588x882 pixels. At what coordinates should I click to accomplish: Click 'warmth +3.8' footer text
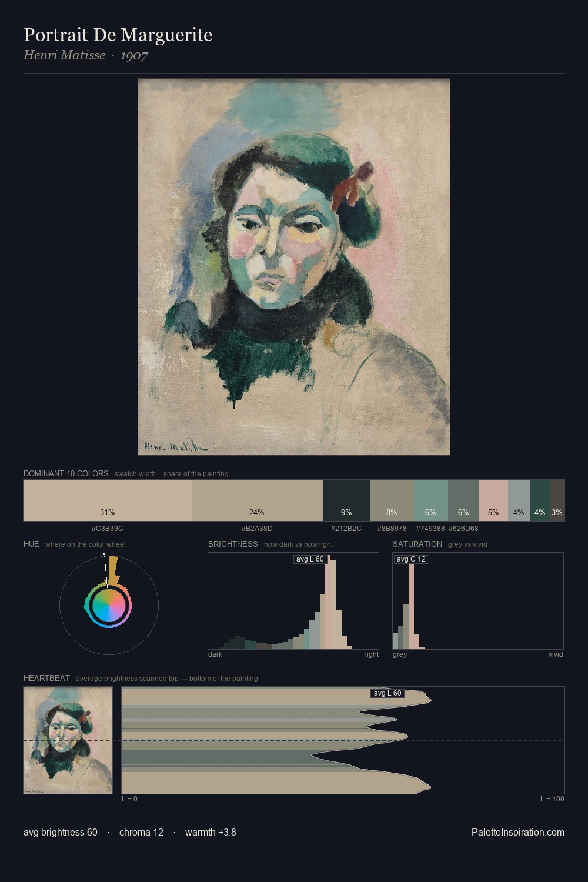[x=211, y=832]
